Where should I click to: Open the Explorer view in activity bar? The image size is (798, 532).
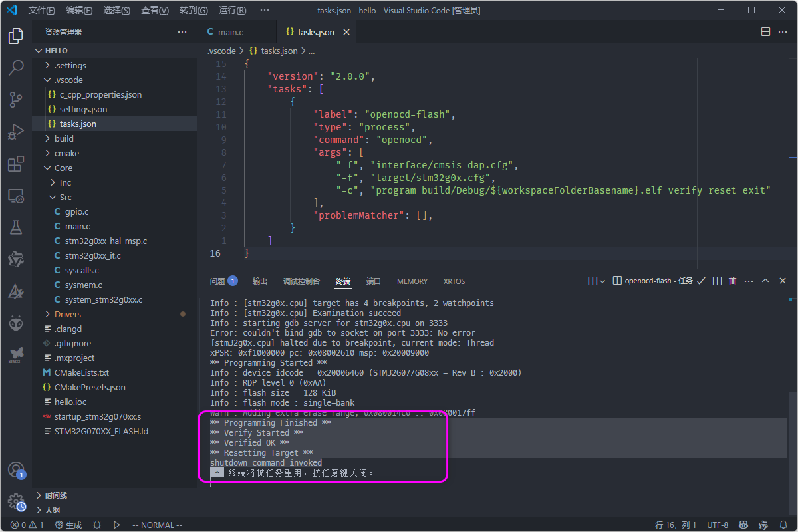pyautogui.click(x=16, y=36)
